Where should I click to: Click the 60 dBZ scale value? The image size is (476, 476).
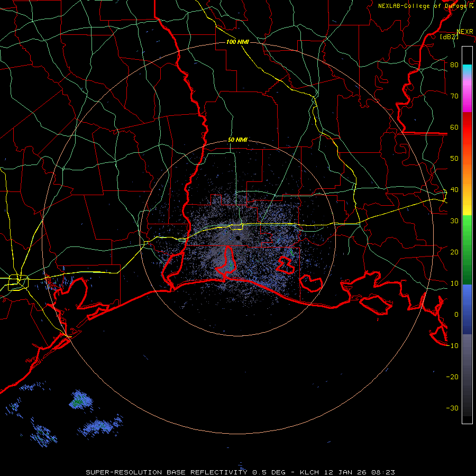click(x=454, y=127)
